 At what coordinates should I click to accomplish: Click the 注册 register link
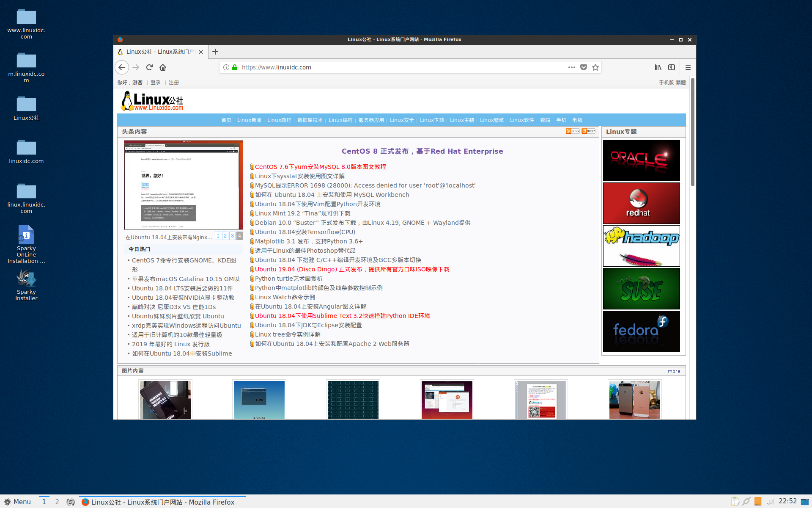click(174, 83)
